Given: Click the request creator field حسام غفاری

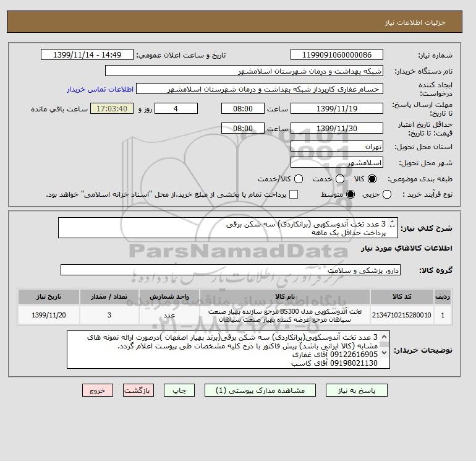Looking at the screenshot, I should tap(260, 89).
